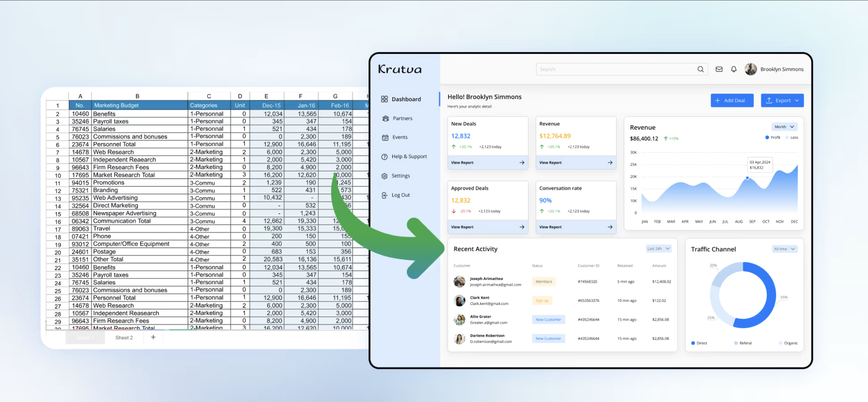The image size is (868, 402).
Task: Toggle the Direct legend in Traffic Channel
Action: click(x=699, y=343)
